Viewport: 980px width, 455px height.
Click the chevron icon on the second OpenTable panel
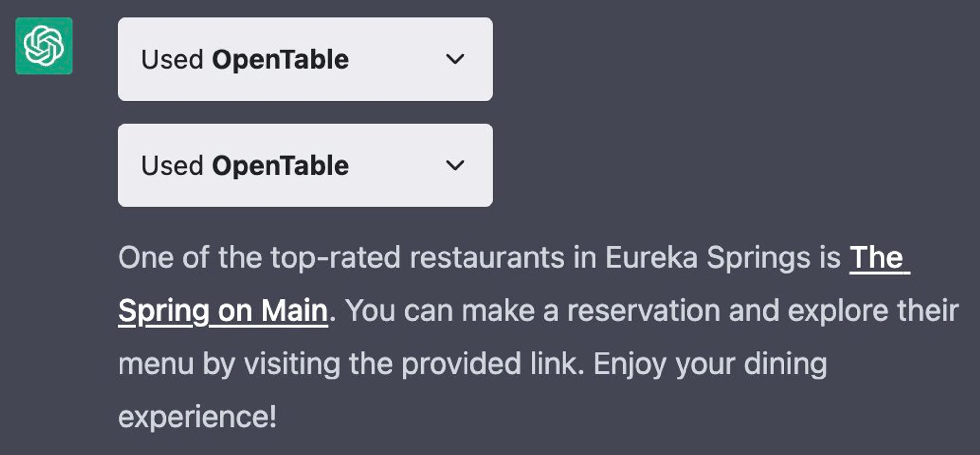455,165
